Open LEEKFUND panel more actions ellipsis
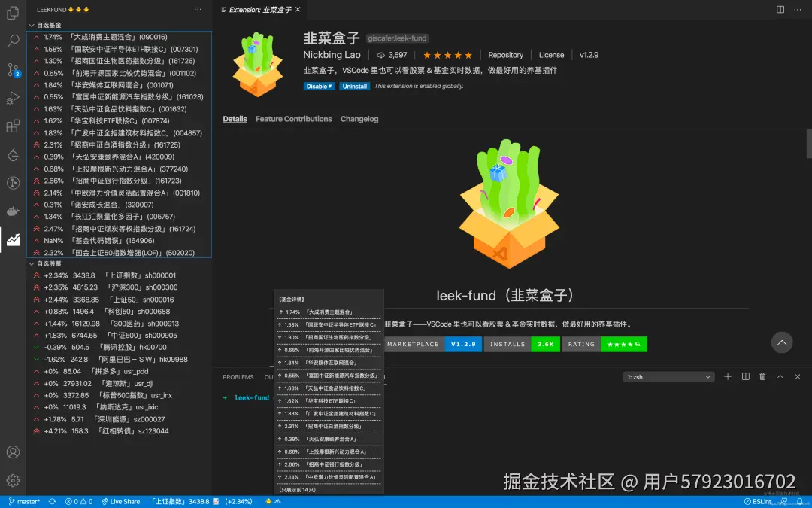 198,9
